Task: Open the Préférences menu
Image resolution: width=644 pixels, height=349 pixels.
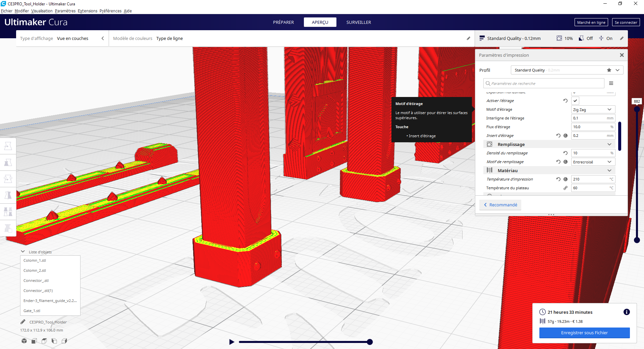Action: pos(110,11)
